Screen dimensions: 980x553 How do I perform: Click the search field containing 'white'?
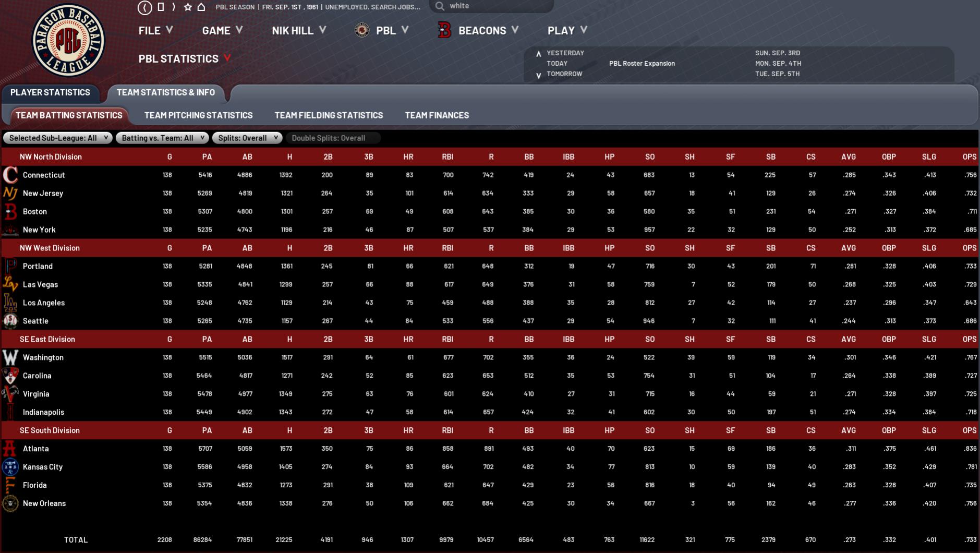tap(495, 6)
